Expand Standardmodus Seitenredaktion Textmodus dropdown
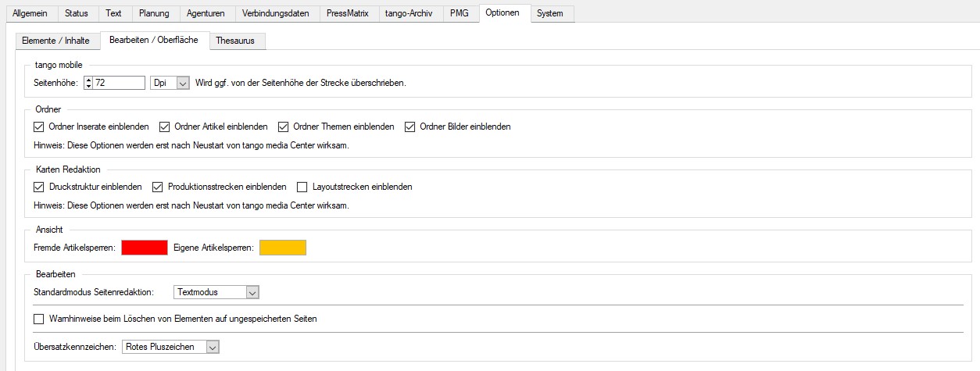This screenshot has width=980, height=371. [x=252, y=292]
